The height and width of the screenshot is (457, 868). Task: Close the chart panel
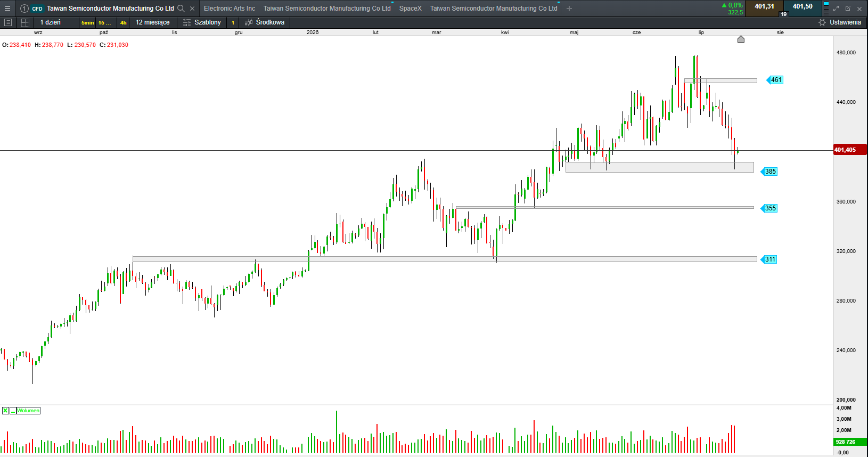pyautogui.click(x=859, y=9)
